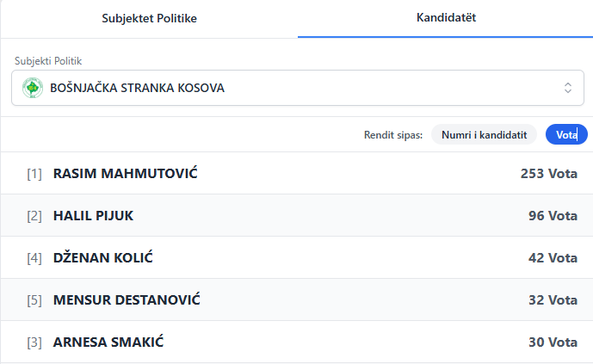The width and height of the screenshot is (593, 364).
Task: Click the Subjekti Politik field label
Action: point(53,61)
